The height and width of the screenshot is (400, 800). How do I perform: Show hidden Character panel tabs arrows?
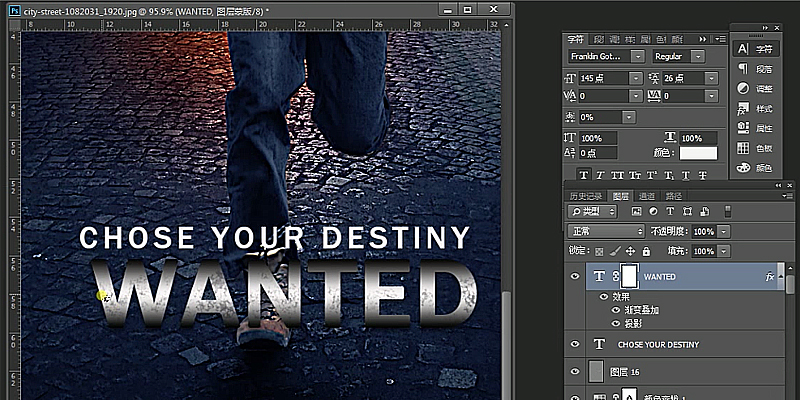click(x=703, y=39)
